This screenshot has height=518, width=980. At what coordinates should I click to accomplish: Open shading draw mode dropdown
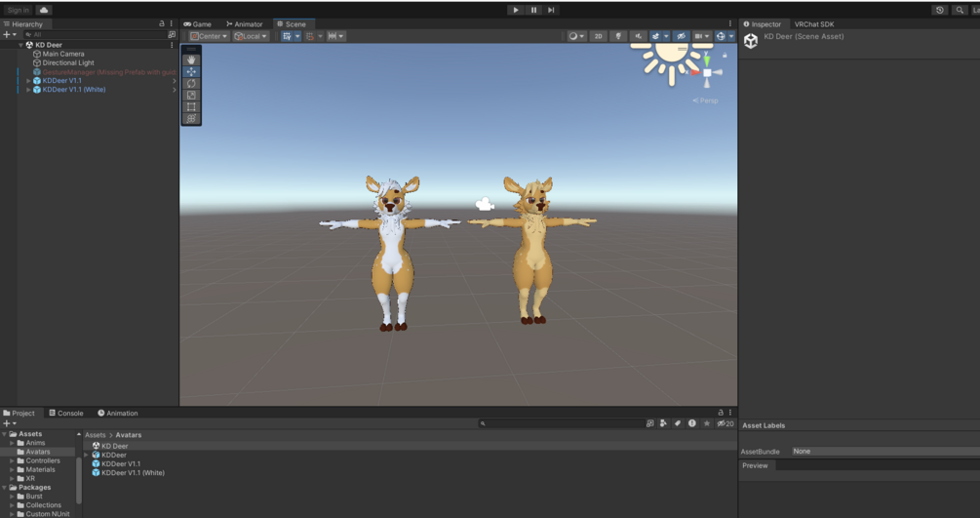point(576,36)
